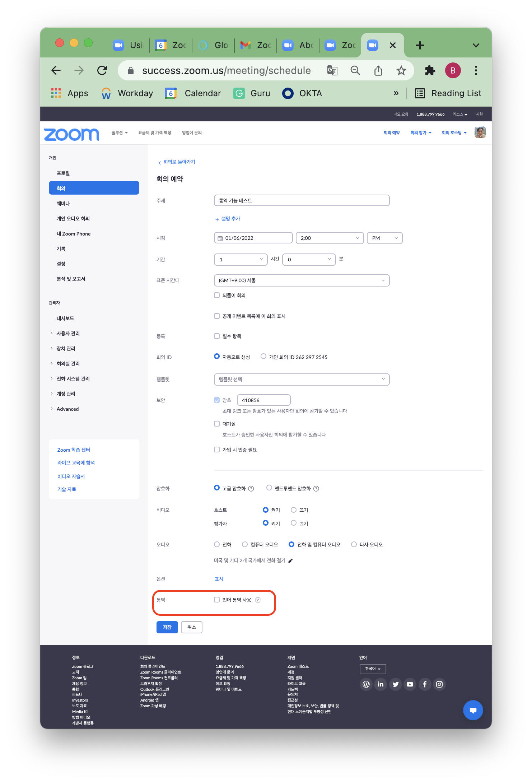Image resolution: width=532 pixels, height=782 pixels.
Task: Enable the 대기실 checkbox
Action: point(217,424)
